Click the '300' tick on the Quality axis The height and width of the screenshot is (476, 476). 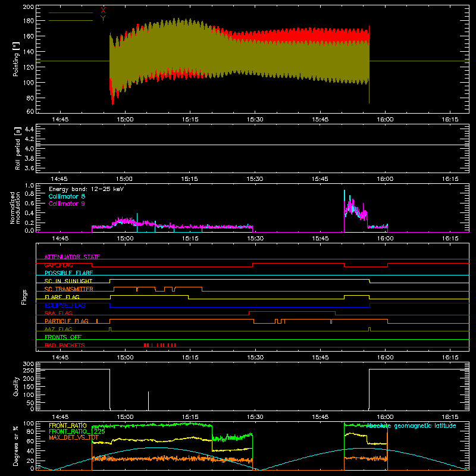[x=29, y=364]
